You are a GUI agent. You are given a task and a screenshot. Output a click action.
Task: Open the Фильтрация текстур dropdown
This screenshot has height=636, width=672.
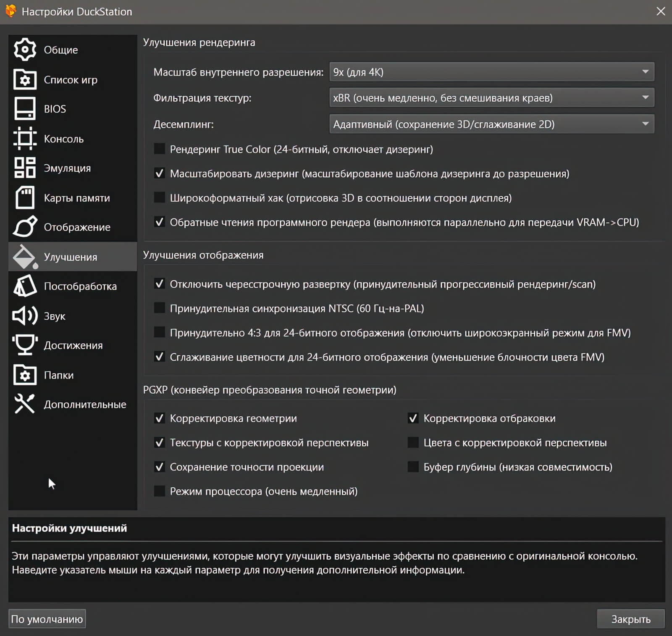[492, 98]
